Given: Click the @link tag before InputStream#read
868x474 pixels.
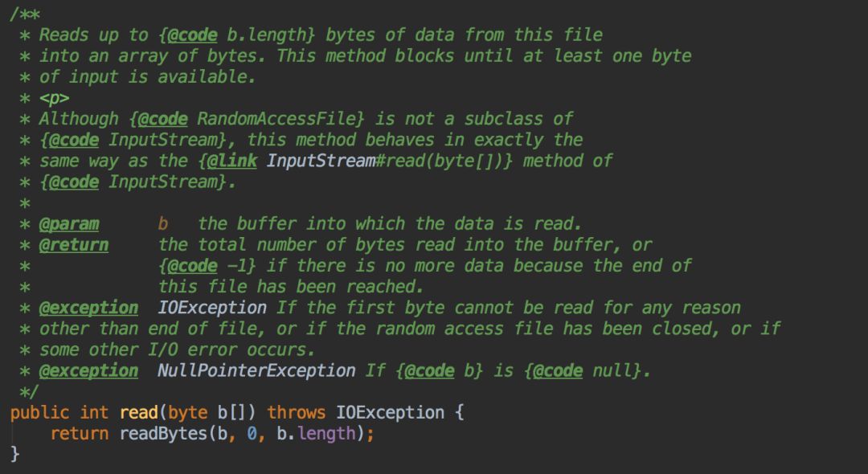Looking at the screenshot, I should coord(231,161).
